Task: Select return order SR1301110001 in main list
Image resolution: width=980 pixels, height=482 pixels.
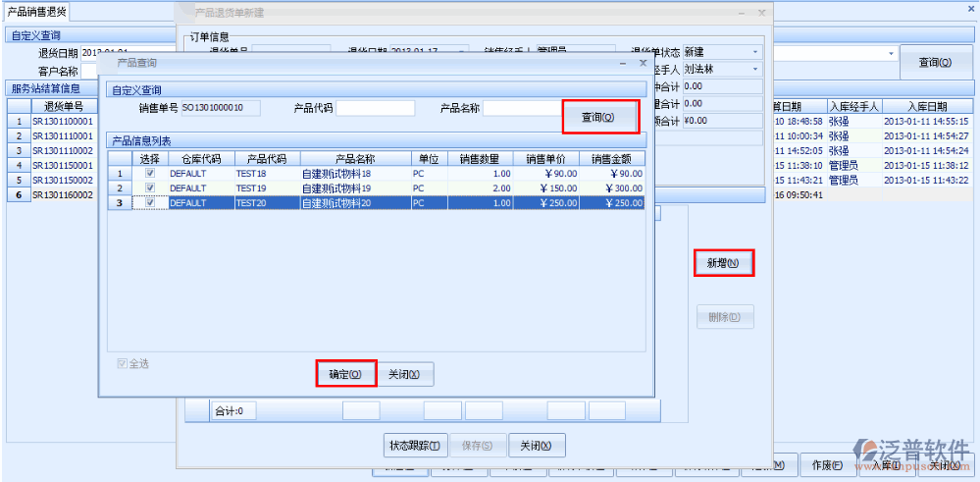Action: click(63, 135)
